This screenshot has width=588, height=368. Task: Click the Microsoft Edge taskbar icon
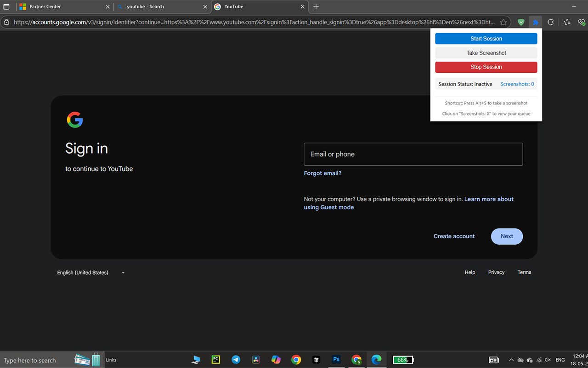[x=376, y=360]
